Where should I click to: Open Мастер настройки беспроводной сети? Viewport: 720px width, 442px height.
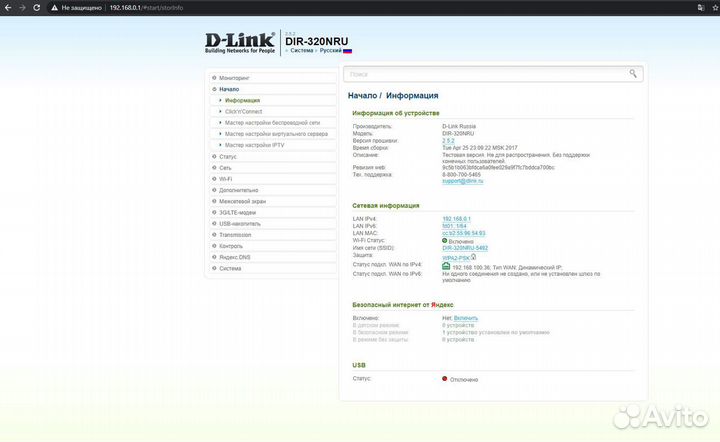pos(272,123)
